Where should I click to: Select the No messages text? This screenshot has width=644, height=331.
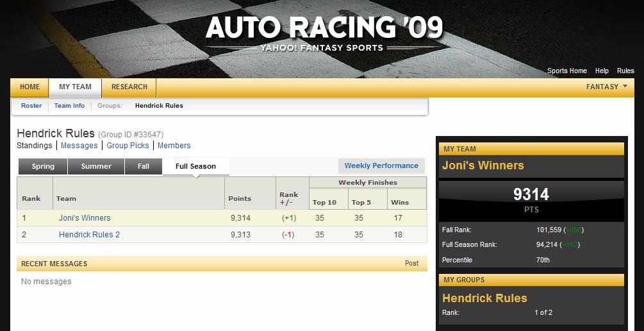(46, 282)
